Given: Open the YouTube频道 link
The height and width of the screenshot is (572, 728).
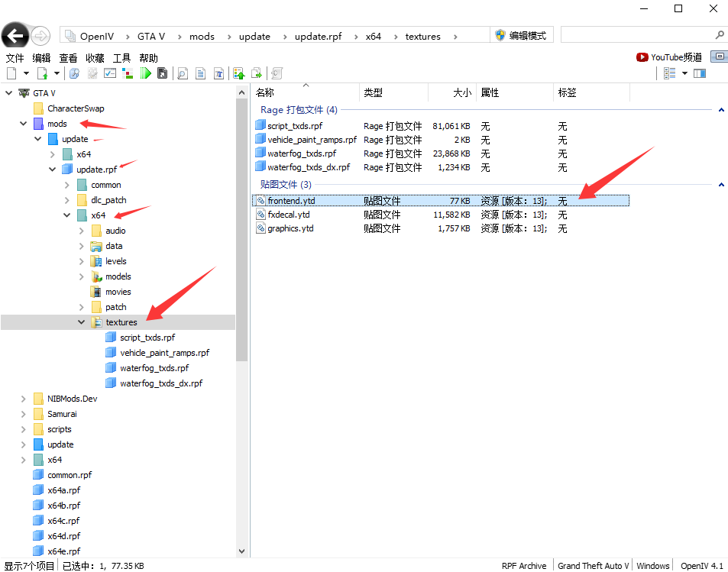Looking at the screenshot, I should click(676, 57).
